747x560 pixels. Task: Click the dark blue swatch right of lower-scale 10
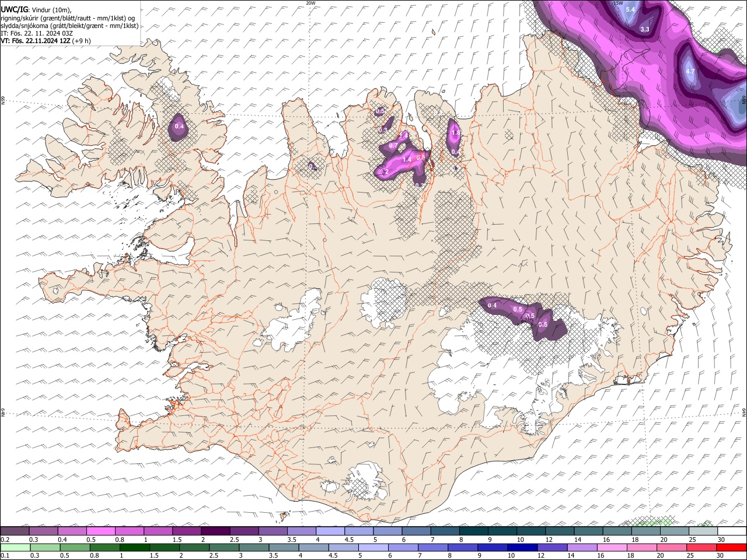(x=522, y=548)
